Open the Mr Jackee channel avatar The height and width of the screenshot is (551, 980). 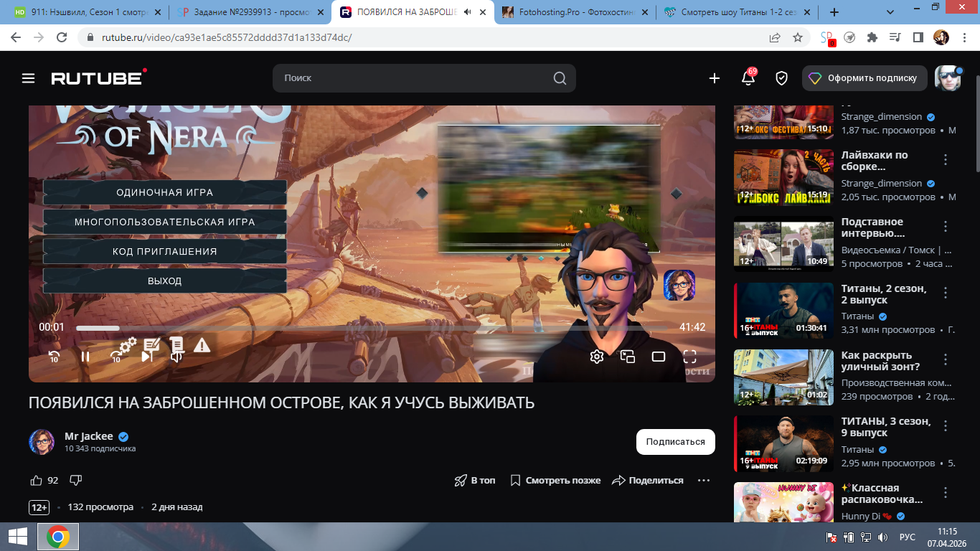42,442
